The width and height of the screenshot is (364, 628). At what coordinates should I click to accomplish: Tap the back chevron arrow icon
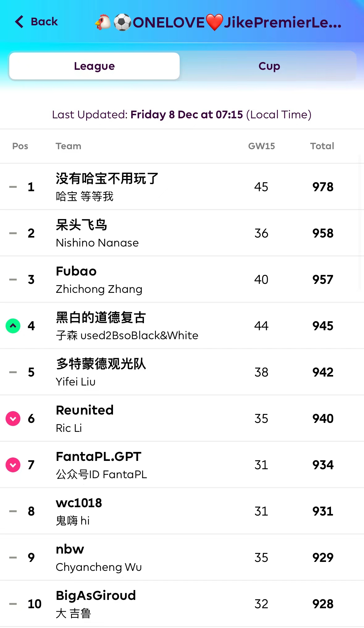[x=19, y=22]
